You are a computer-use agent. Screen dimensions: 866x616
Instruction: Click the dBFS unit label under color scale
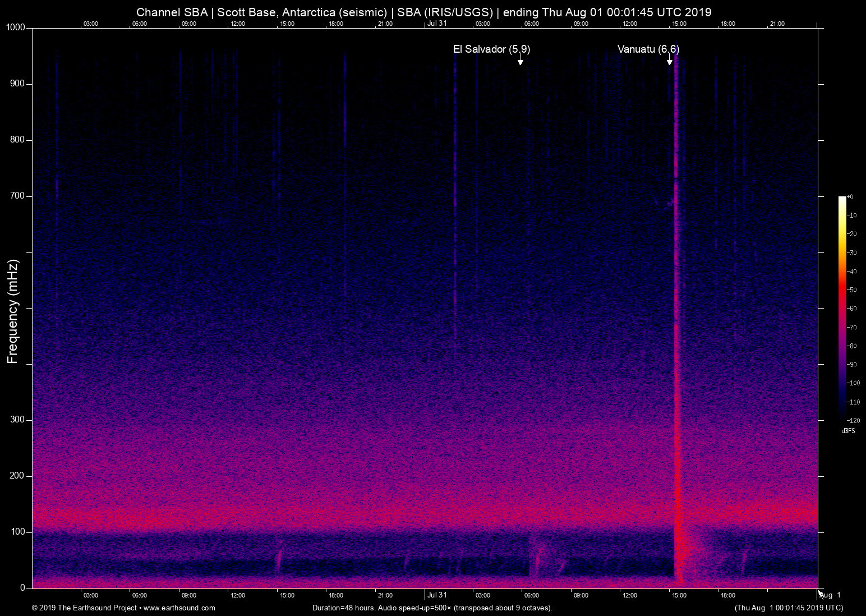tap(848, 431)
